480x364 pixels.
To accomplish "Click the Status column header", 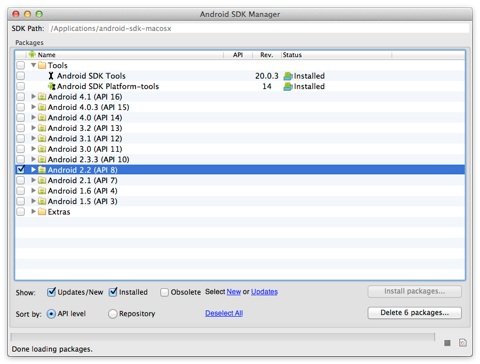I will pyautogui.click(x=336, y=55).
